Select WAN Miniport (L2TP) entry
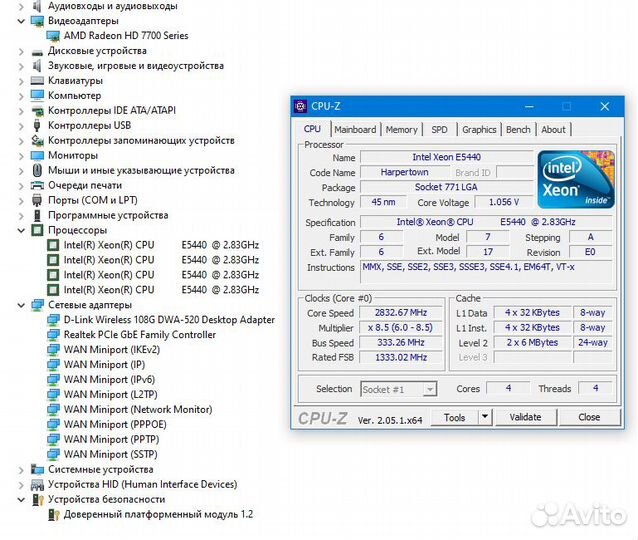 pyautogui.click(x=110, y=395)
